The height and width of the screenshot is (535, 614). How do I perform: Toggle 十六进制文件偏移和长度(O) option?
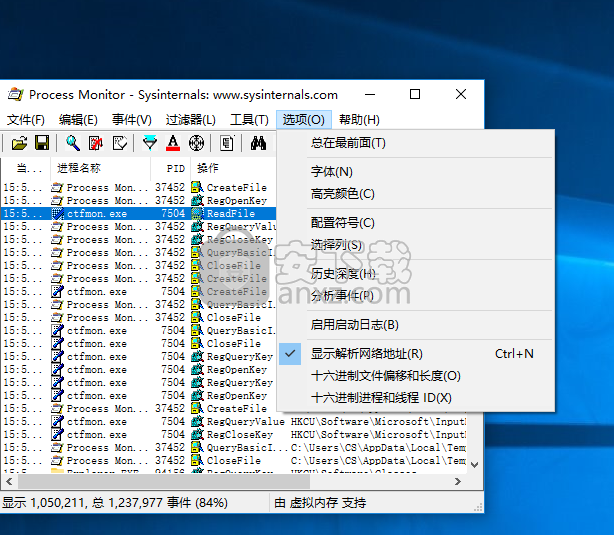click(415, 376)
